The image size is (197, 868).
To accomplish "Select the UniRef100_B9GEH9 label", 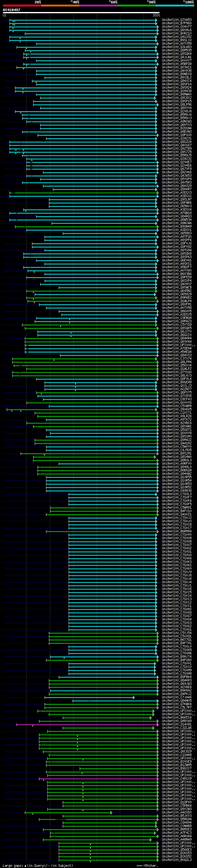I will (x=177, y=382).
